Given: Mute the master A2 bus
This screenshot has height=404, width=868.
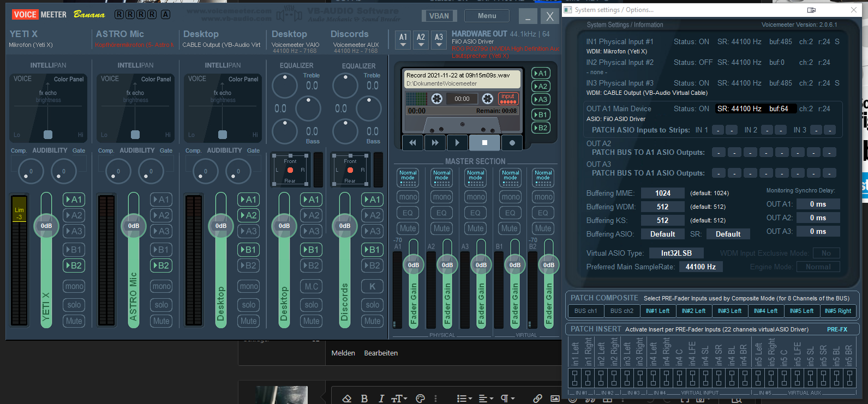Looking at the screenshot, I should [441, 228].
